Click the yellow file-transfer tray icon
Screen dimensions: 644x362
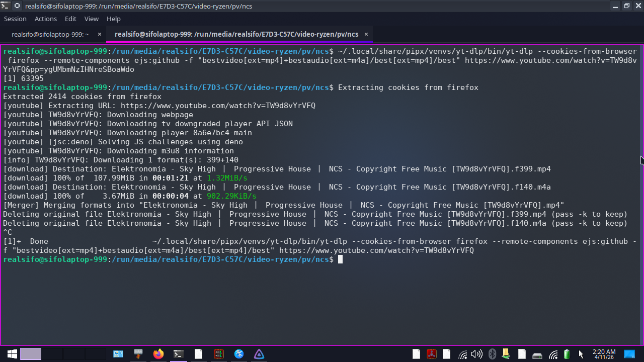pyautogui.click(x=506, y=354)
